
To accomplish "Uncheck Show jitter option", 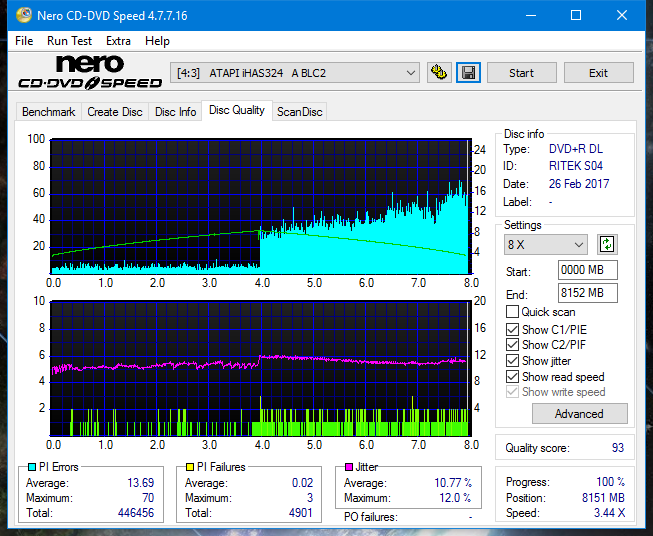I will (x=512, y=361).
